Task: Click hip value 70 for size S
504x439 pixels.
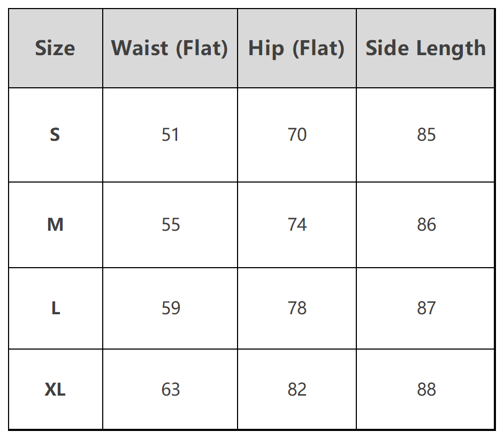Action: tap(297, 134)
